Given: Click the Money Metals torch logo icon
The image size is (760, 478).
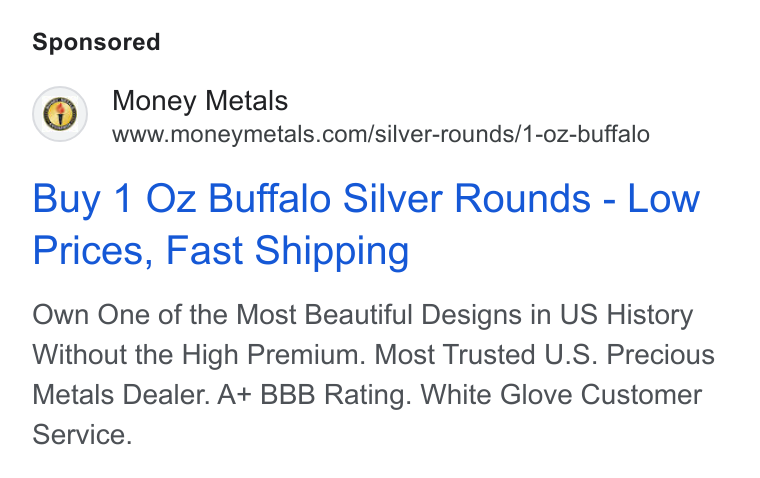Looking at the screenshot, I should tap(60, 114).
